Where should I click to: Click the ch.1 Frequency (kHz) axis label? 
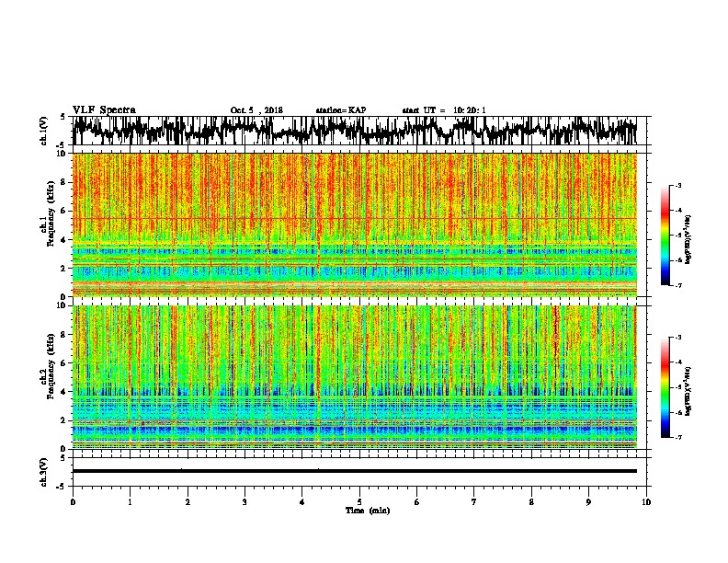[x=48, y=213]
